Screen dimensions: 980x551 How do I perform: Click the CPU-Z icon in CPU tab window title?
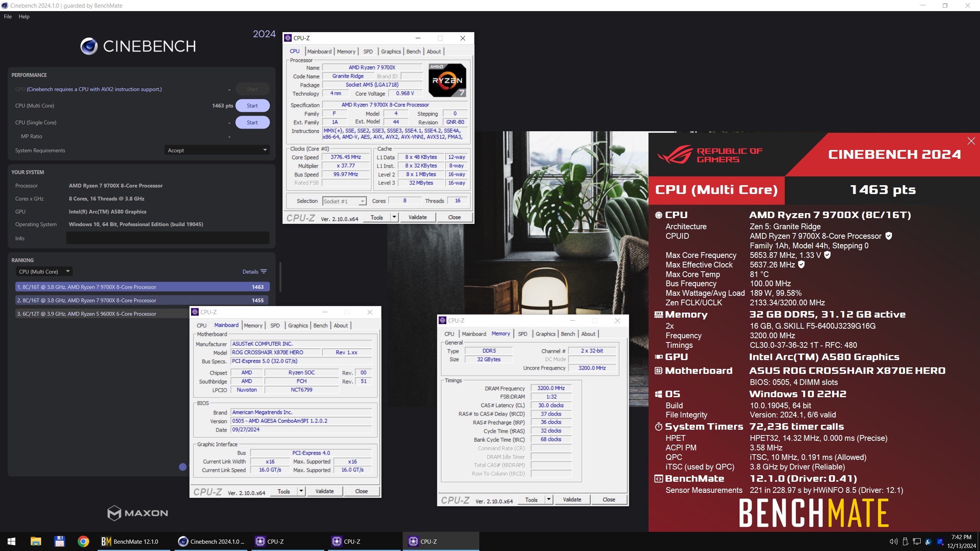pos(288,38)
